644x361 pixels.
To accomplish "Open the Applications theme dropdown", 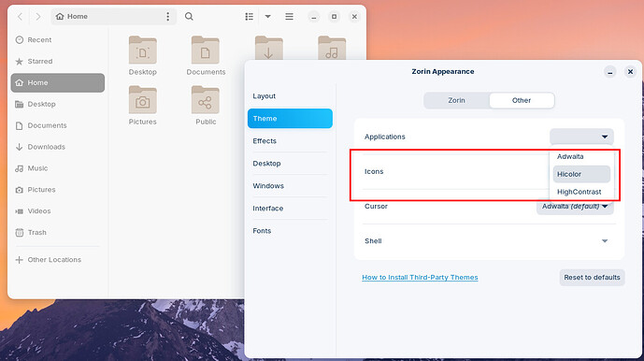I will coord(581,137).
